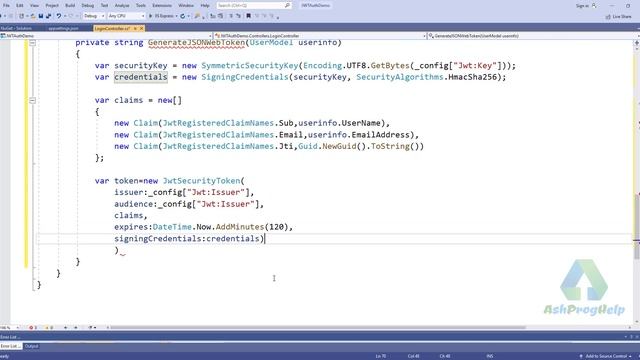
Task: Click the error count indicator
Action: tap(33, 328)
